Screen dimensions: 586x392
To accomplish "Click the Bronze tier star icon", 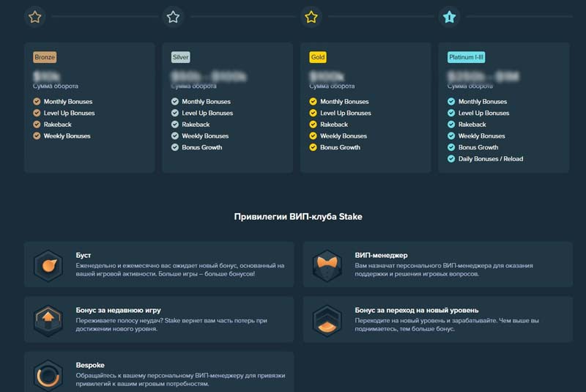I will pos(34,16).
